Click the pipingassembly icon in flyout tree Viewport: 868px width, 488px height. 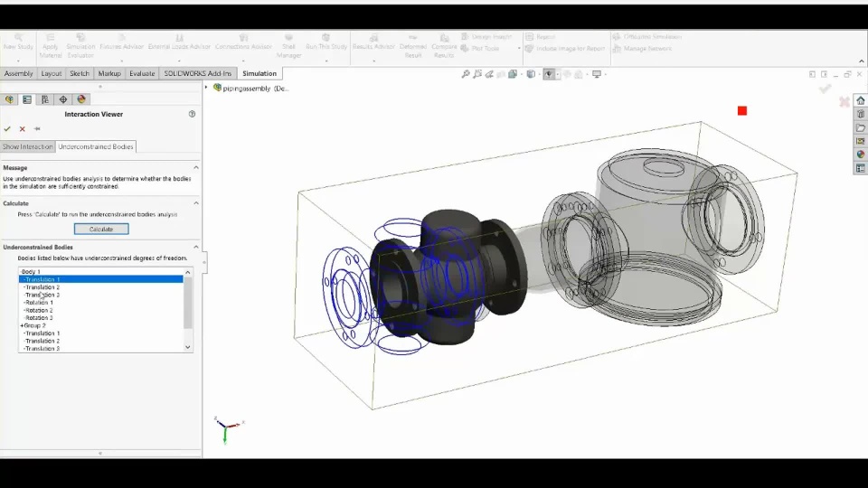tap(218, 88)
